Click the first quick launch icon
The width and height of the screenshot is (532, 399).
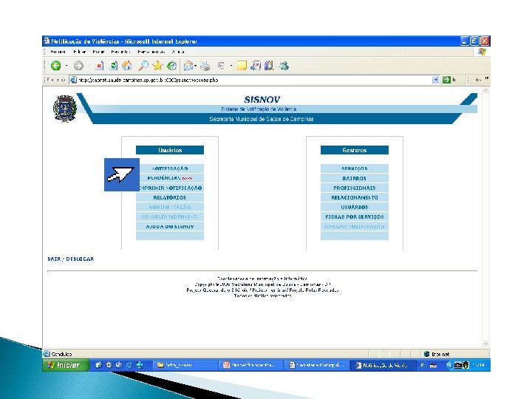point(98,365)
